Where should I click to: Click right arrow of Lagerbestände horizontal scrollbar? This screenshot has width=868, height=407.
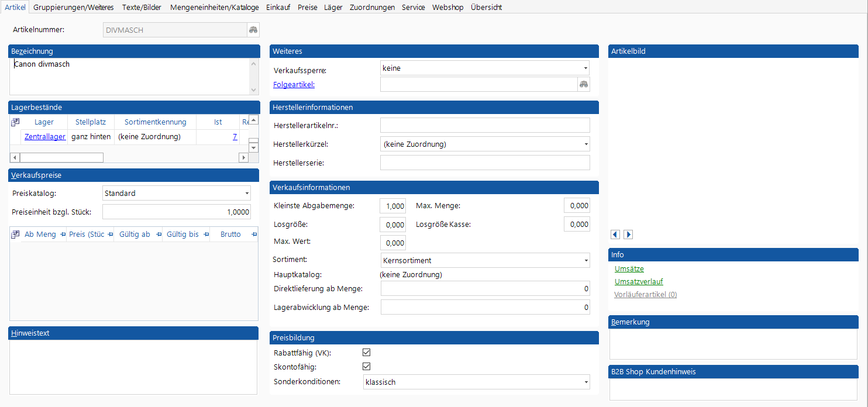(244, 157)
